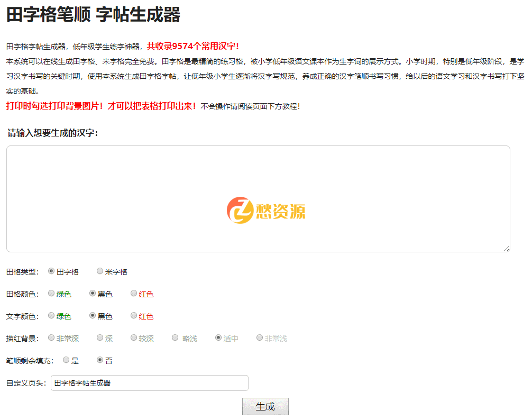Confirm 黑色 for 文字颜色
The image size is (532, 420).
92,315
